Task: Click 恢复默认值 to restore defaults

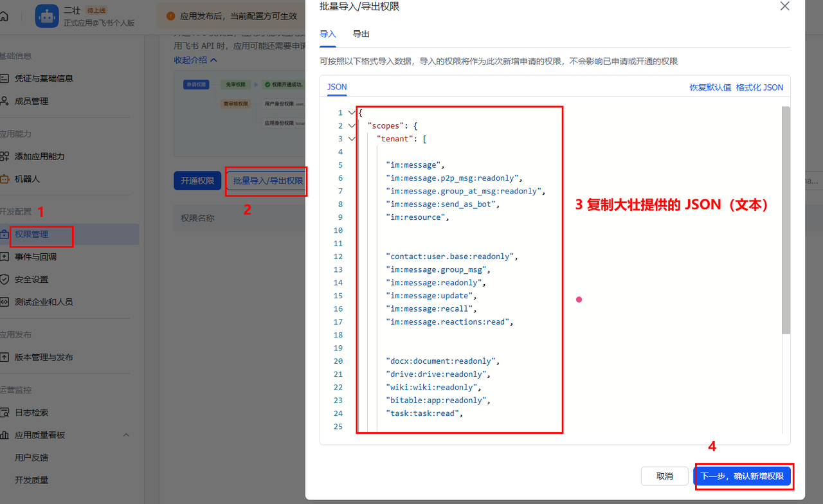Action: click(x=710, y=87)
